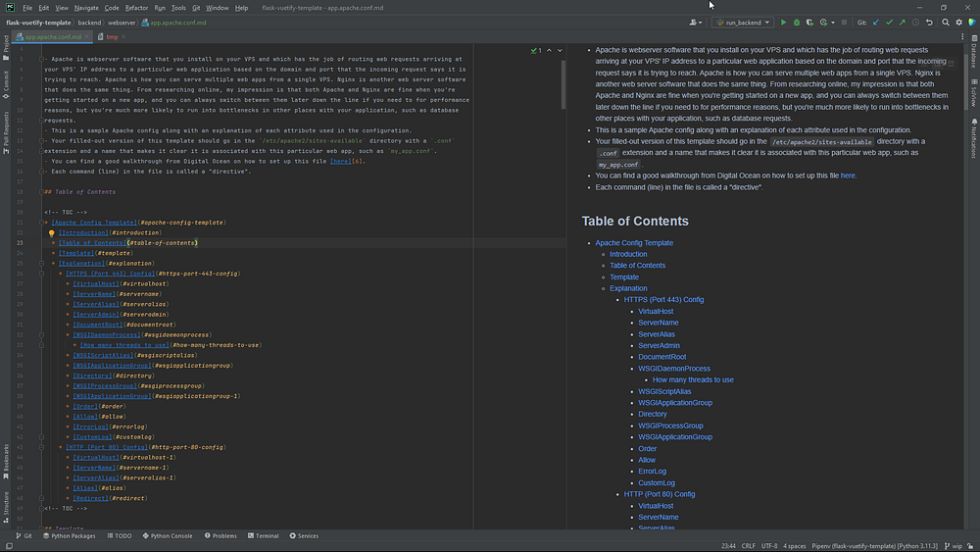
Task: Click the WSGIDaemonProcess link in the preview
Action: click(x=674, y=369)
